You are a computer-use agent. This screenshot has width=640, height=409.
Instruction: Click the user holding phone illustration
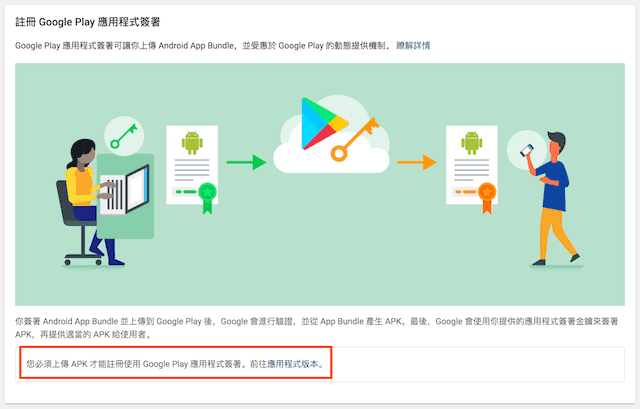pyautogui.click(x=556, y=198)
